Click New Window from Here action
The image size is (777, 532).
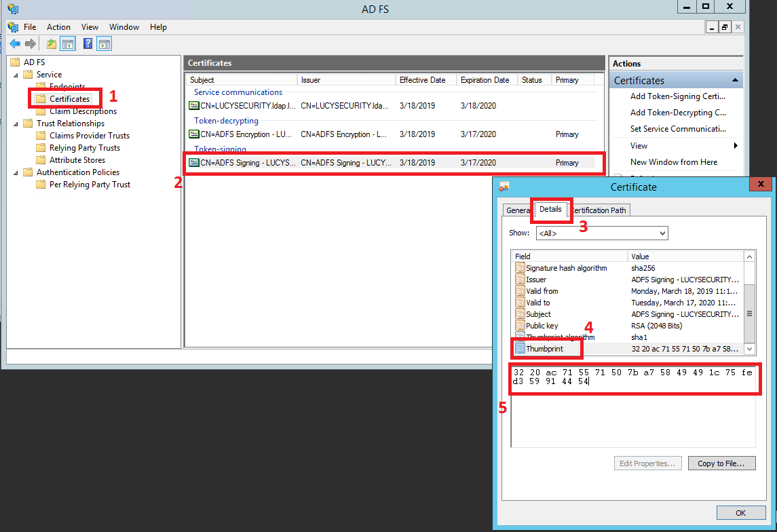(673, 162)
